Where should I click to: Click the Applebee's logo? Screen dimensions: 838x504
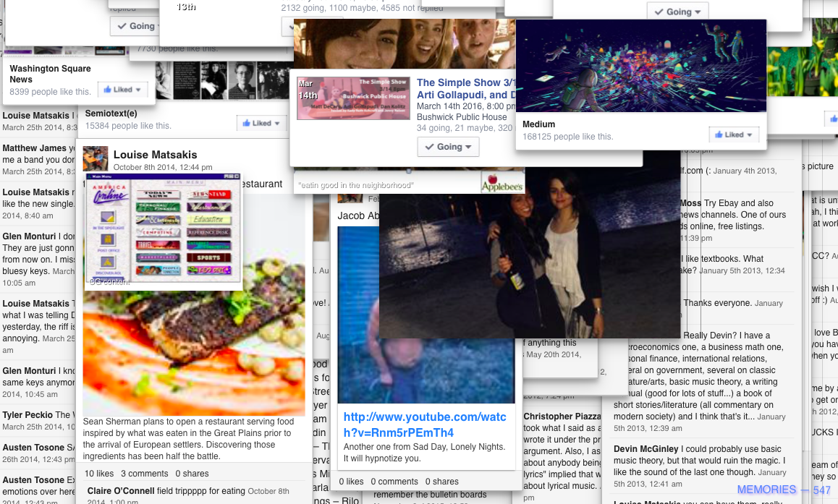[501, 183]
